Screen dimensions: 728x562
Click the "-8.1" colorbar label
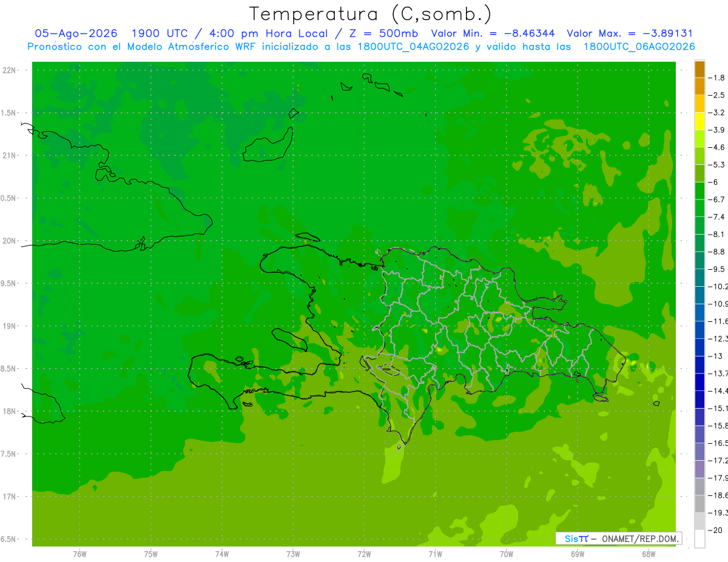click(x=716, y=234)
